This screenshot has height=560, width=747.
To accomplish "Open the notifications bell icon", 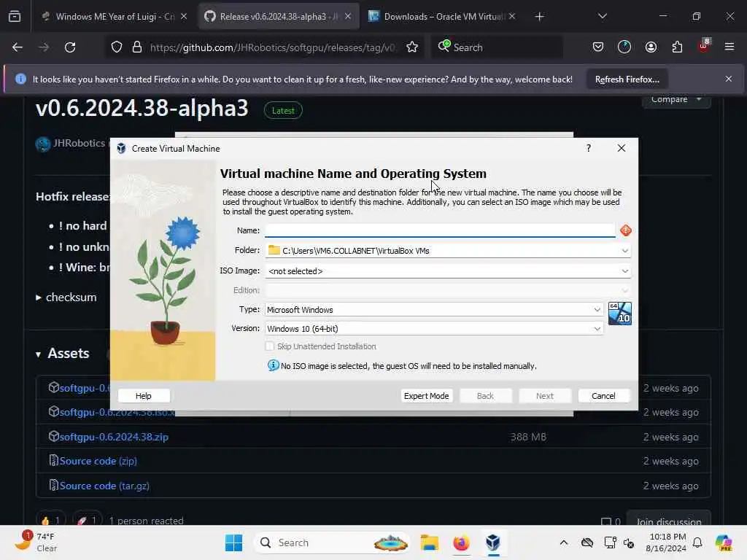I will 697,542.
